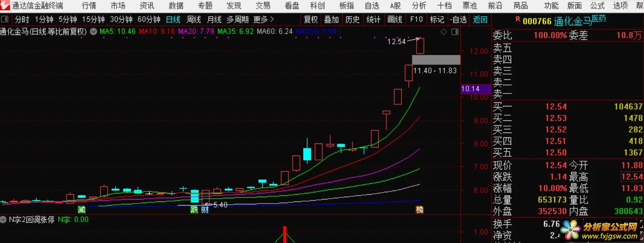Click the 标记 button
644x243 pixels.
pyautogui.click(x=437, y=19)
